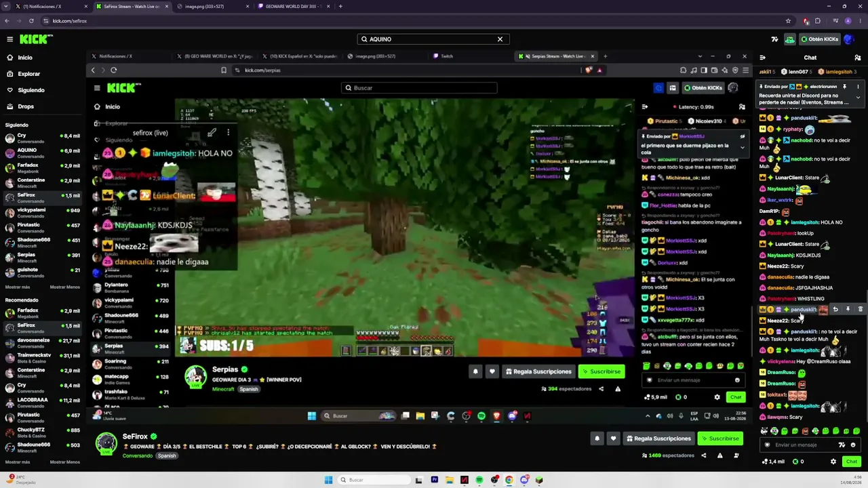Click the Obtén KICKs button beside the 7TV icon

(819, 39)
